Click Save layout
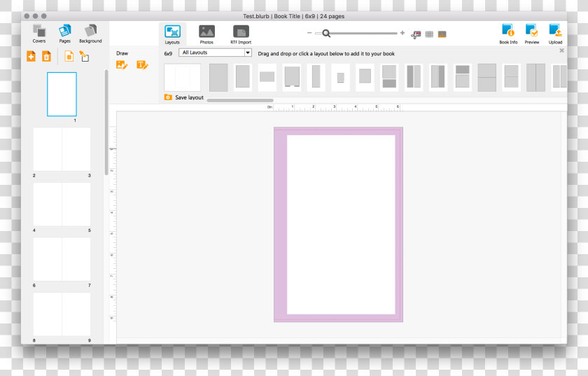The width and height of the screenshot is (588, 376). [x=190, y=97]
